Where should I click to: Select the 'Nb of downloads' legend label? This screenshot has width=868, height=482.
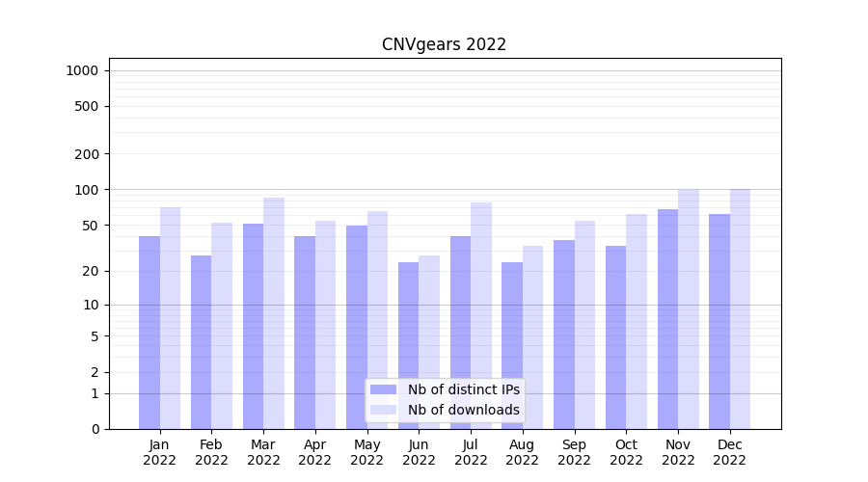coord(463,410)
